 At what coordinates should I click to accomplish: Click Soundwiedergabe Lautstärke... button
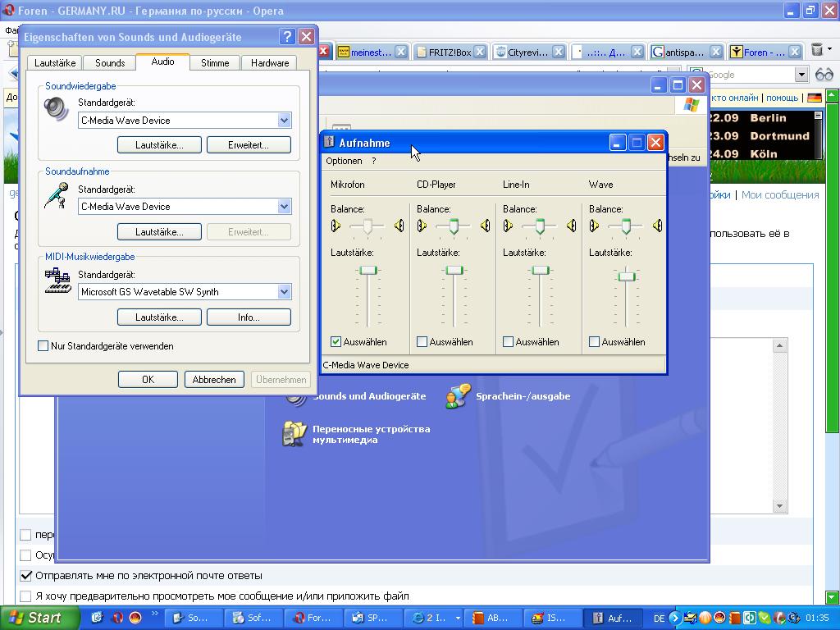pos(159,144)
